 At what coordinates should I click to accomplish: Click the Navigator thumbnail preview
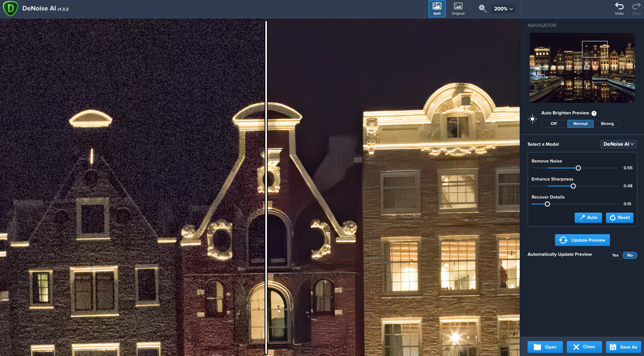click(x=582, y=67)
